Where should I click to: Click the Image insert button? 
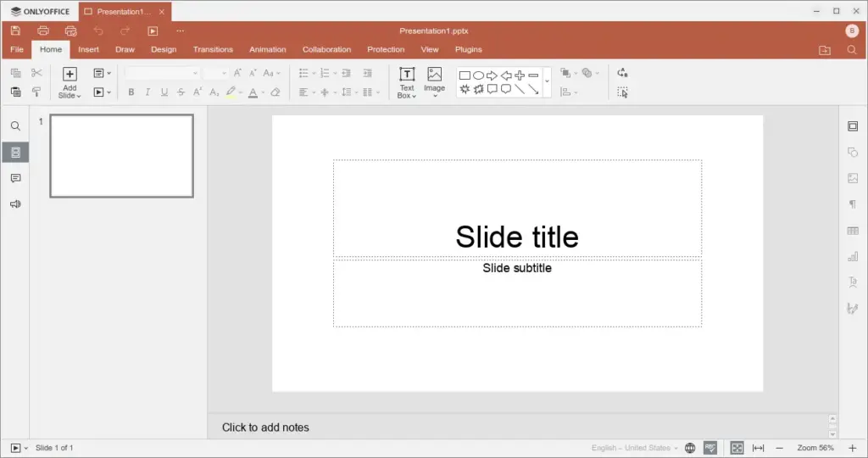435,83
